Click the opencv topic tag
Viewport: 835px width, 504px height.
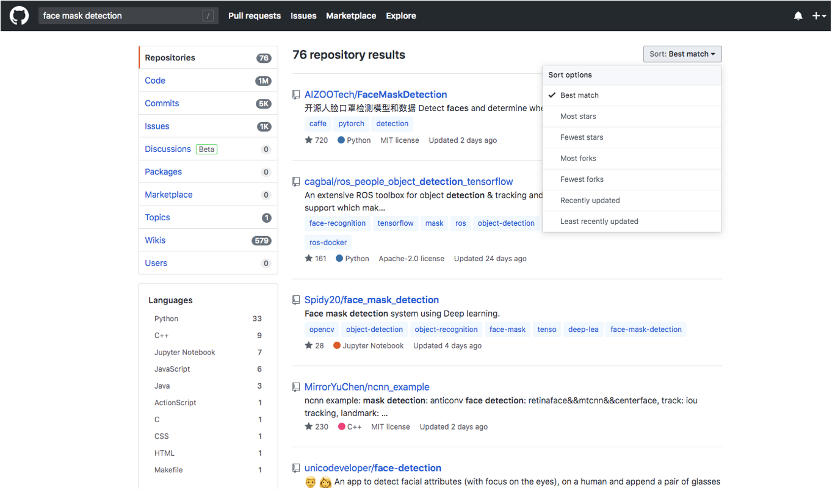tap(322, 329)
